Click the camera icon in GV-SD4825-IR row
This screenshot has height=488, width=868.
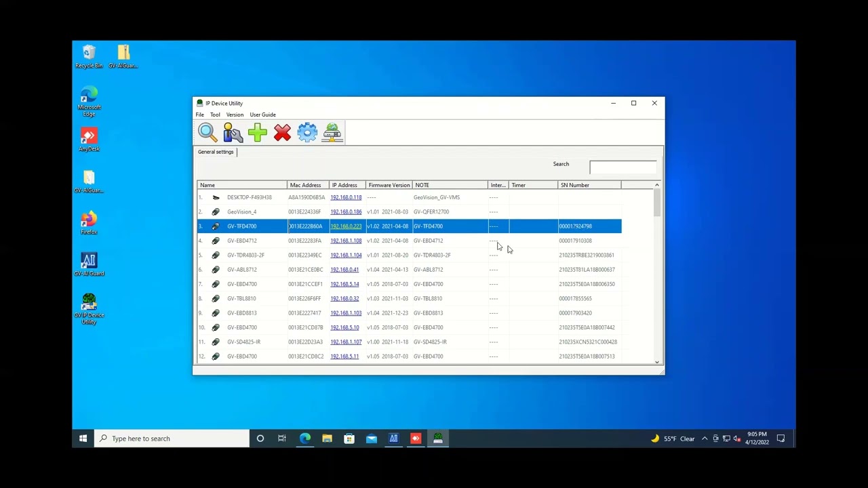pyautogui.click(x=216, y=342)
